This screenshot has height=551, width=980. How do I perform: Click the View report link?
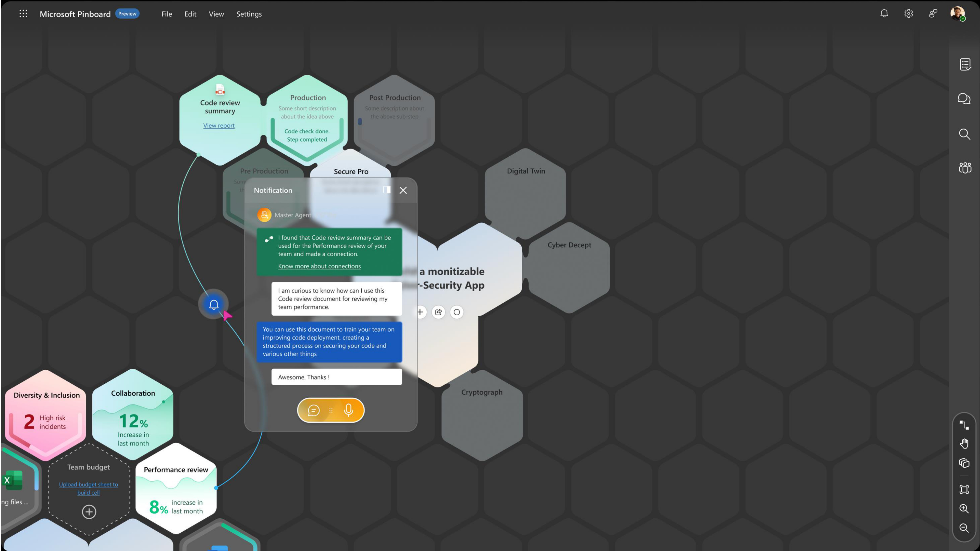pyautogui.click(x=219, y=126)
